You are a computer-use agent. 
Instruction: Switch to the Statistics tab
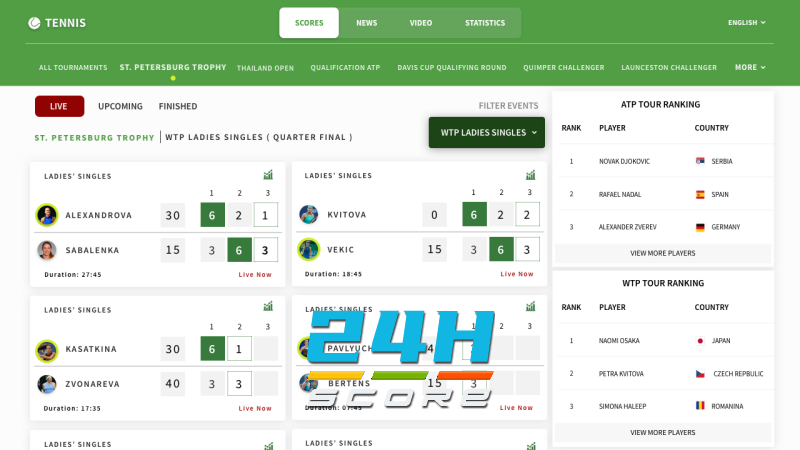485,23
